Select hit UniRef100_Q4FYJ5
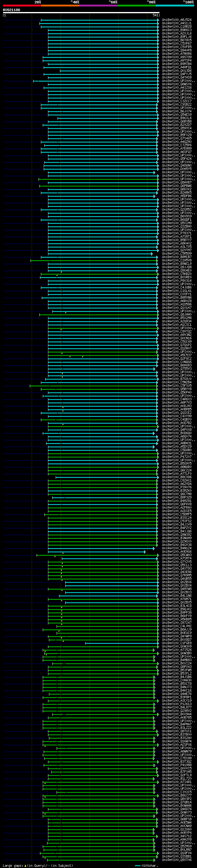 click(x=177, y=74)
